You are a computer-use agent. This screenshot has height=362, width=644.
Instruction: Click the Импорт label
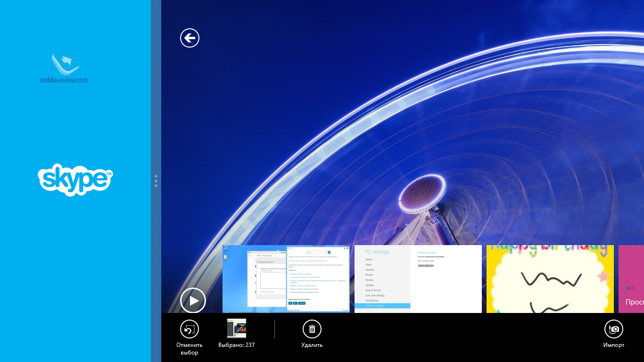pyautogui.click(x=614, y=345)
